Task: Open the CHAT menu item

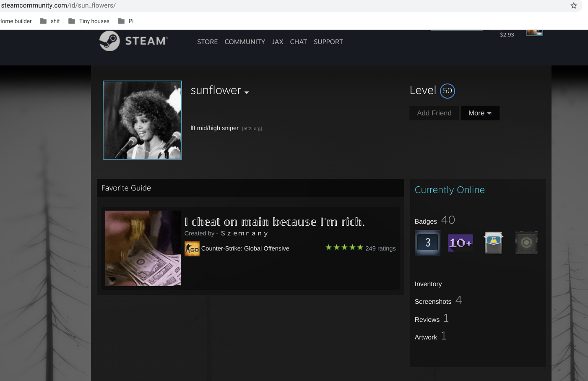Action: (299, 42)
